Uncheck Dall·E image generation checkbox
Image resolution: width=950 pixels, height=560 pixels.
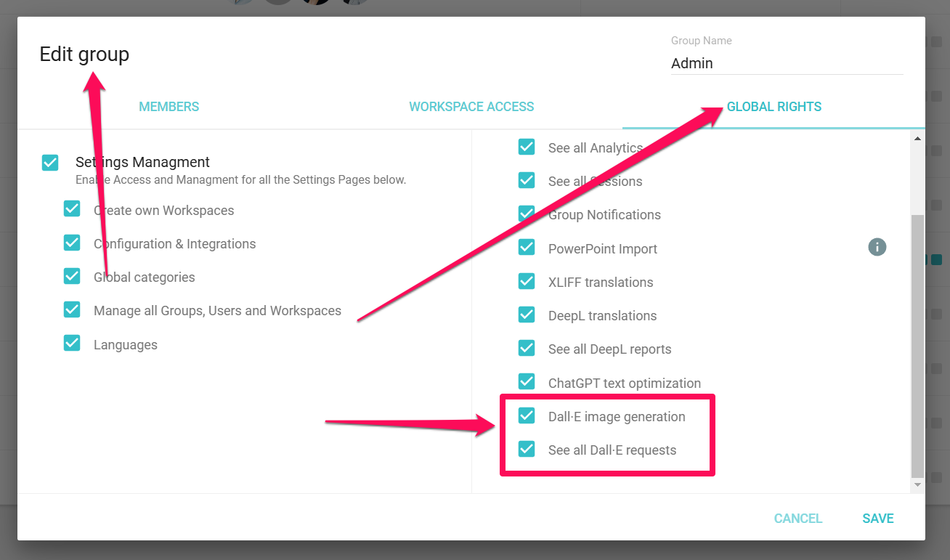click(527, 415)
